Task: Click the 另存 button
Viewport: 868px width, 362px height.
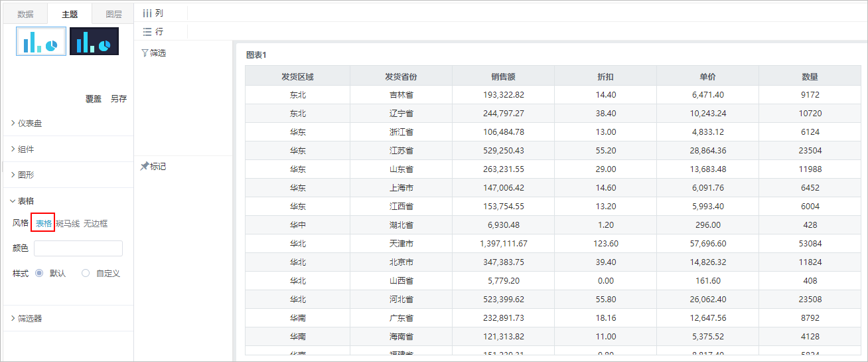Action: click(119, 98)
